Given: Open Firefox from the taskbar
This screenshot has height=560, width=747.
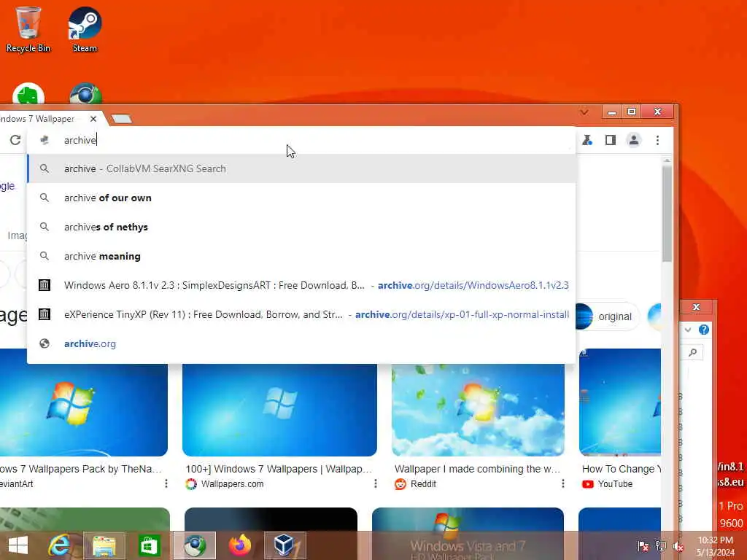Looking at the screenshot, I should point(239,545).
